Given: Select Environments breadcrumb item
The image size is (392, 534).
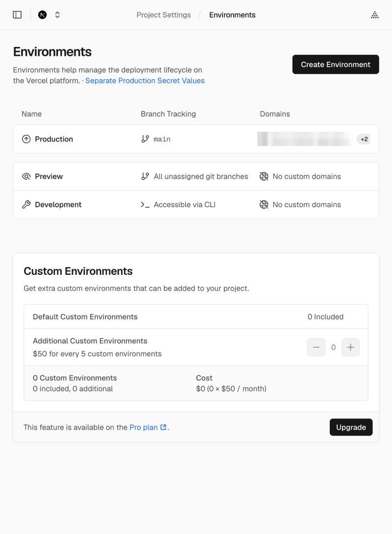Looking at the screenshot, I should tap(232, 15).
